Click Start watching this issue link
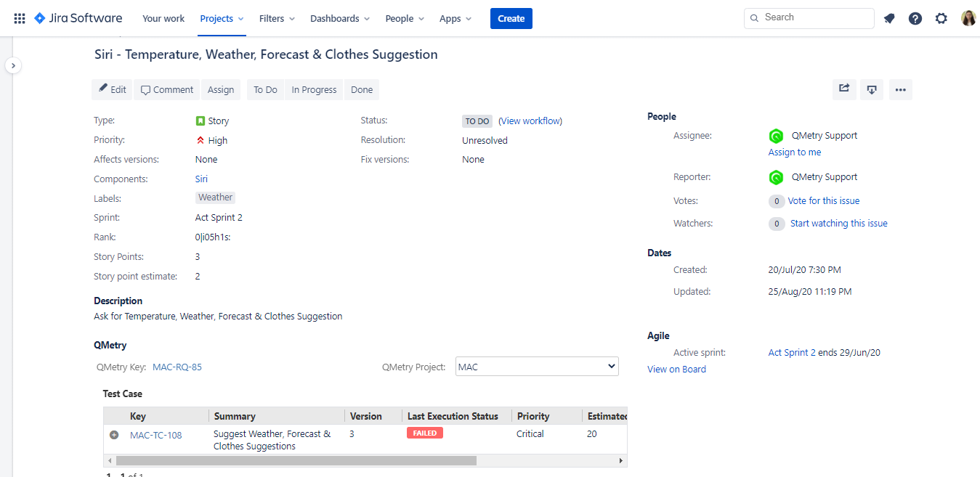Image resolution: width=980 pixels, height=477 pixels. (x=839, y=224)
